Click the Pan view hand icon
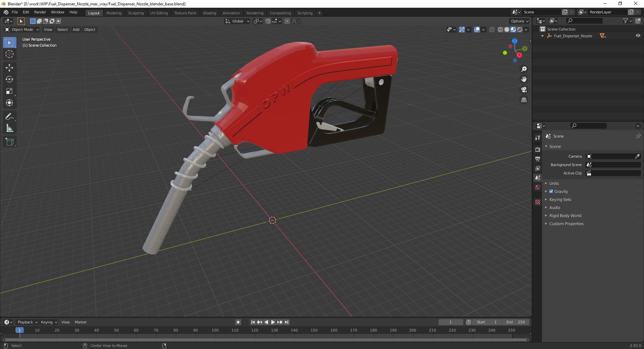The image size is (644, 349). tap(524, 80)
